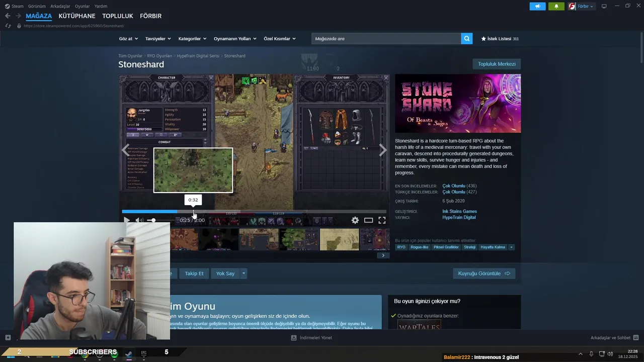This screenshot has width=644, height=362.
Task: Add a game with plus icon
Action: pos(8,337)
